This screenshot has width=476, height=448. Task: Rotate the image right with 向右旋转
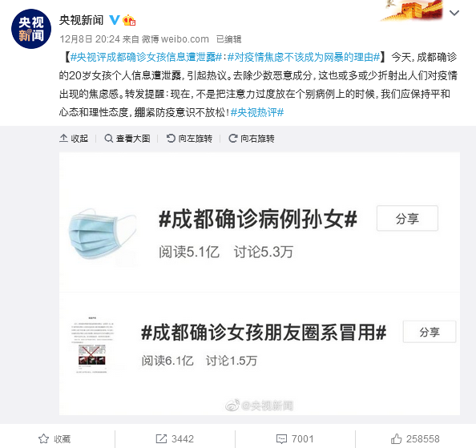point(252,139)
